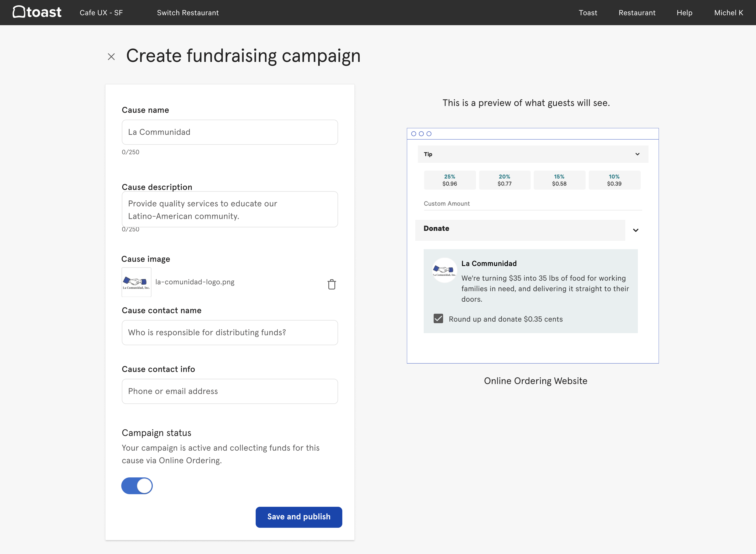The height and width of the screenshot is (554, 756).
Task: Click La Communidad round logo in preview
Action: 444,270
